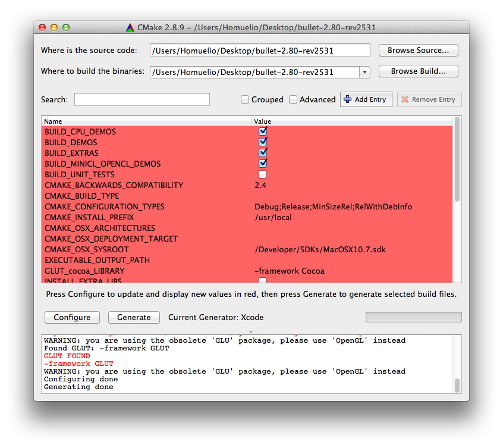Toggle the BUILD_EXTRAS checkbox
This screenshot has width=503, height=448.
(263, 153)
